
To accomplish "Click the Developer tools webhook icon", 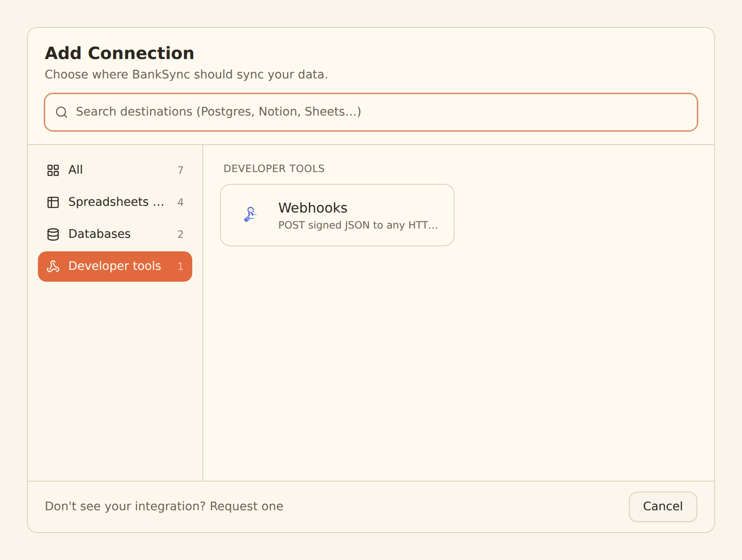I will click(x=53, y=266).
